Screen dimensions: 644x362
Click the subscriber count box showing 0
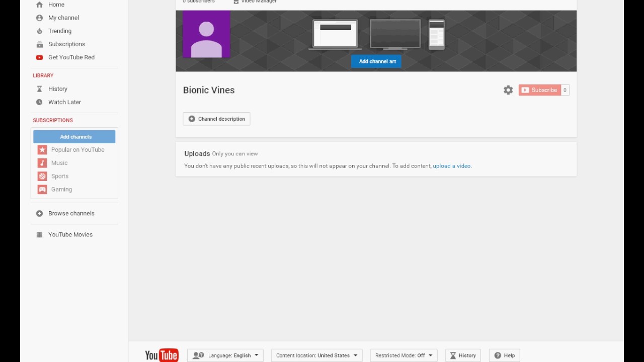coord(565,90)
